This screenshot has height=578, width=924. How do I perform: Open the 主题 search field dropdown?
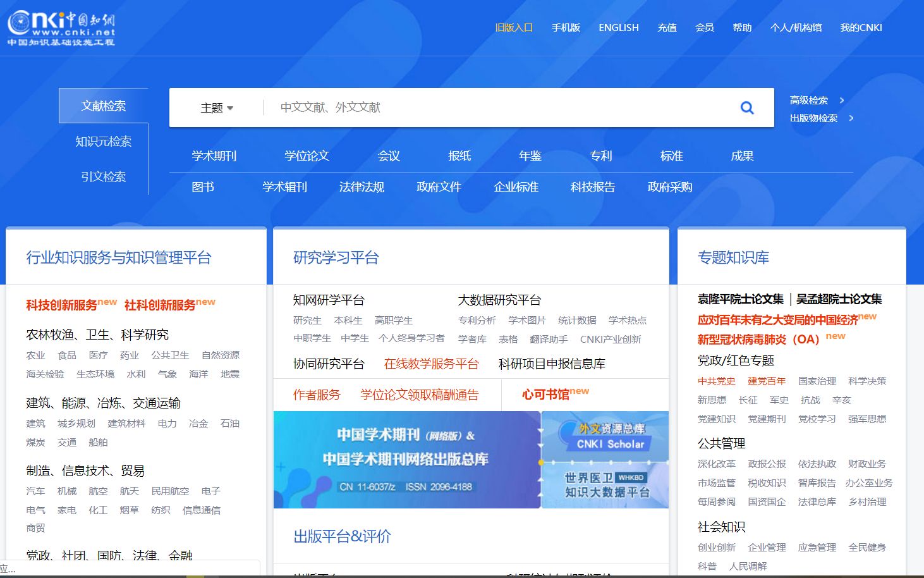[217, 108]
